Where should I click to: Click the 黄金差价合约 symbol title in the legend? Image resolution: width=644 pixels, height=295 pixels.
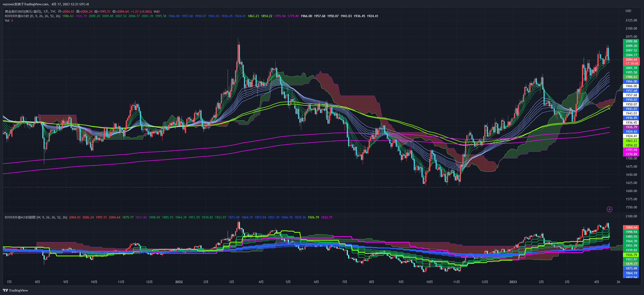point(23,12)
